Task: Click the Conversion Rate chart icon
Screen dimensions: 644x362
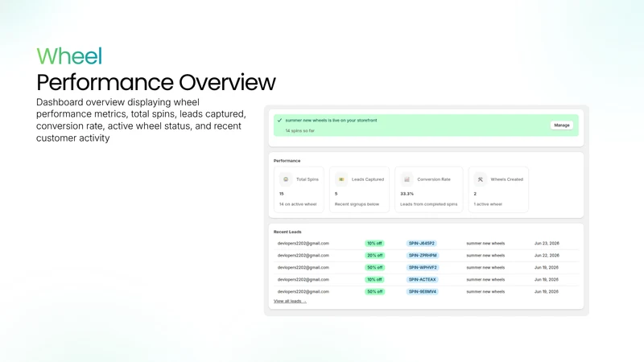Action: click(x=407, y=179)
